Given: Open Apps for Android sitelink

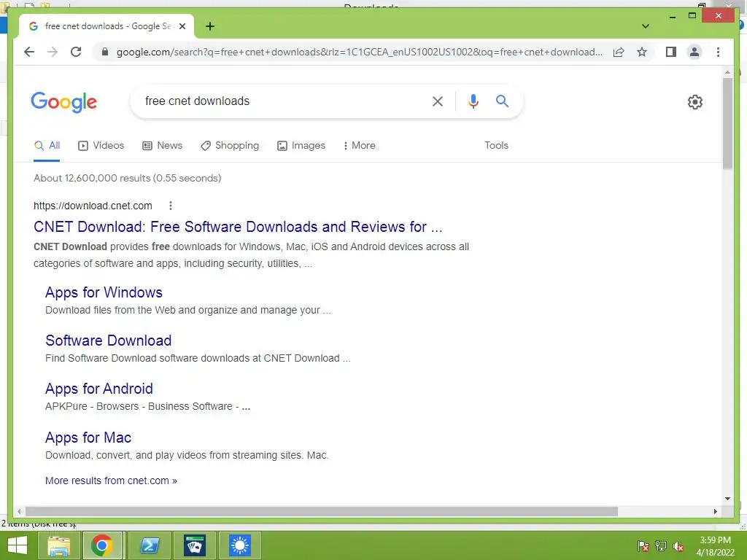Looking at the screenshot, I should (x=99, y=389).
